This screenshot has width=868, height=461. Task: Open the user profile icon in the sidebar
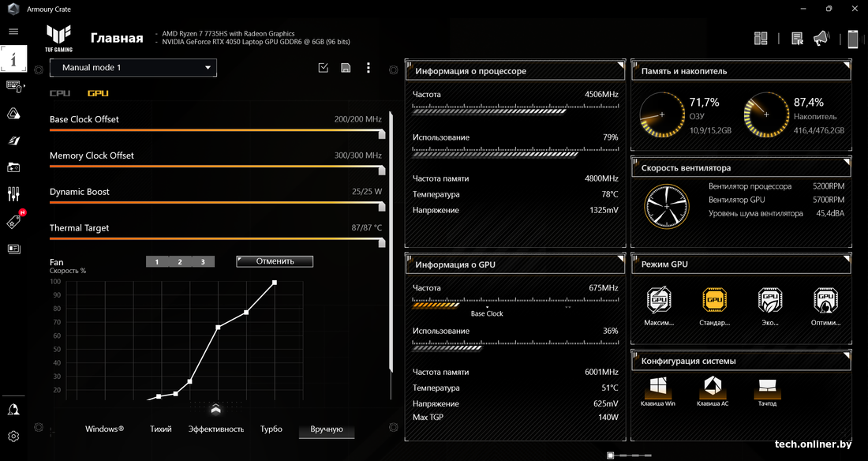pos(13,410)
